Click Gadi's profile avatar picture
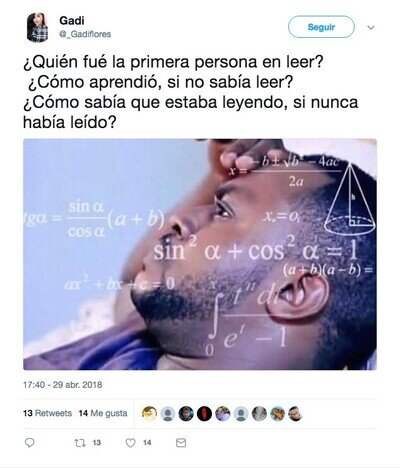 [x=37, y=28]
